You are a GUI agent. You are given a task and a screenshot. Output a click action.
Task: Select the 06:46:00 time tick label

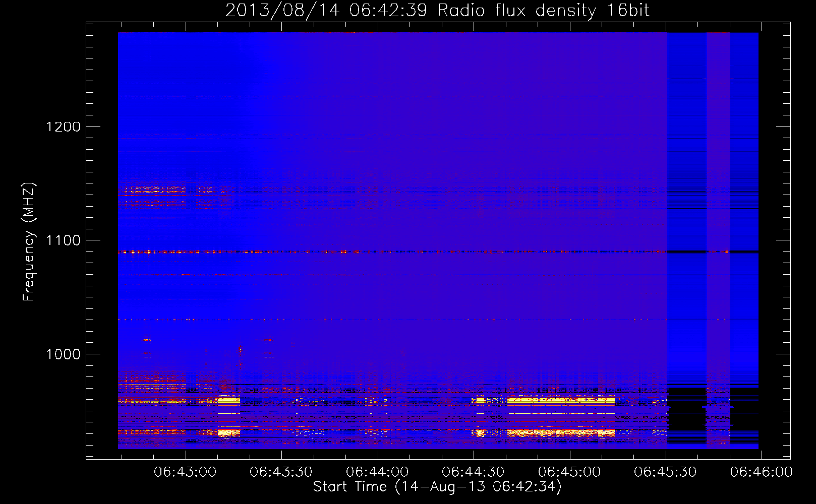(x=762, y=472)
